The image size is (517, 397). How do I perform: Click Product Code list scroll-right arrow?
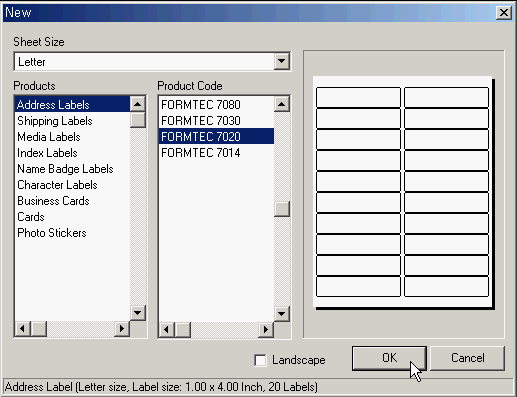coord(266,330)
